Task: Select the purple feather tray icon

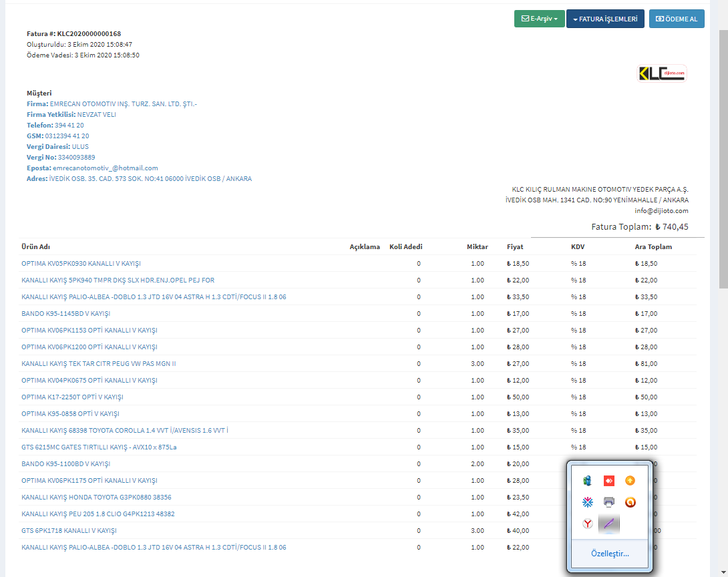Action: [x=608, y=524]
